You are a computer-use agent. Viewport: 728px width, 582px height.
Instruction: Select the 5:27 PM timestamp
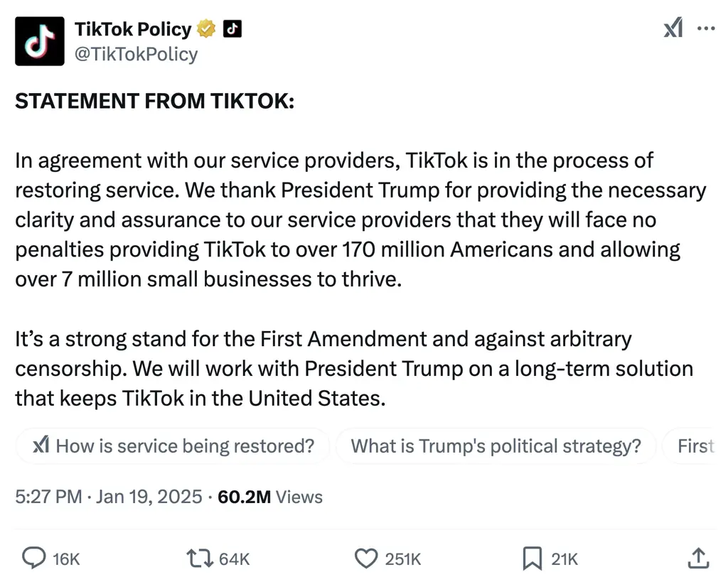coord(48,496)
